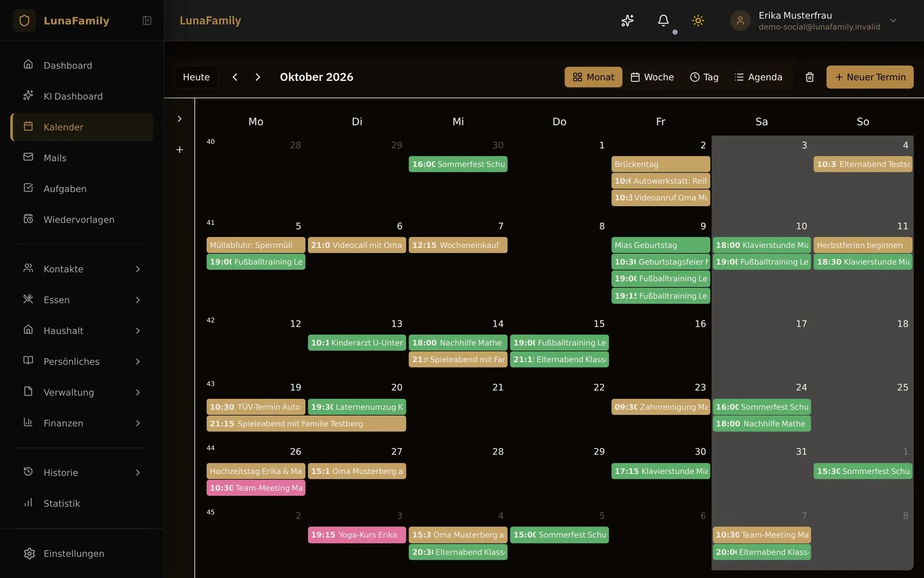This screenshot has width=924, height=578.
Task: Toggle the light/dark theme sun icon
Action: 698,21
